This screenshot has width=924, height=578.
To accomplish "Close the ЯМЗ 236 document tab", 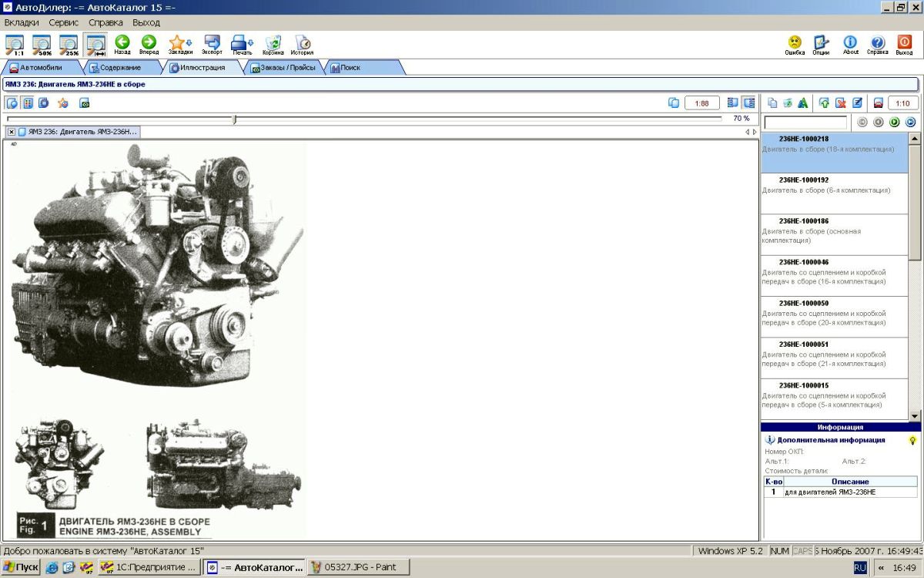I will tap(11, 132).
